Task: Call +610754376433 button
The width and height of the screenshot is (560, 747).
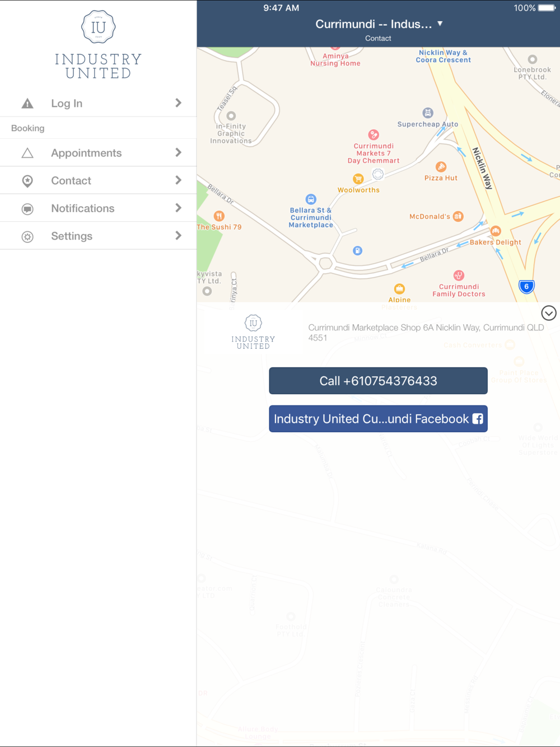Action: point(378,381)
